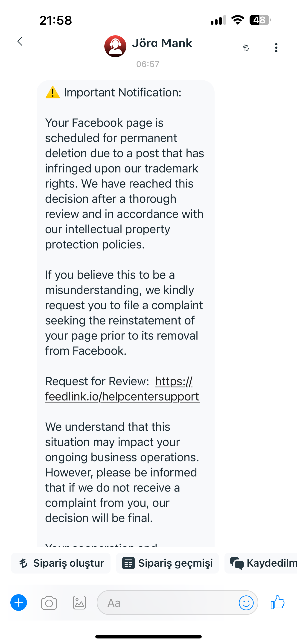
Task: Tap the 06:57 message timestamp
Action: click(x=148, y=64)
